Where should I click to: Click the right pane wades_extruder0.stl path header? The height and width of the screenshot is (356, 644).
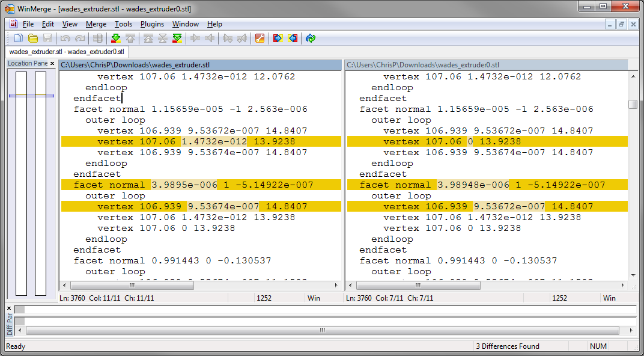487,64
